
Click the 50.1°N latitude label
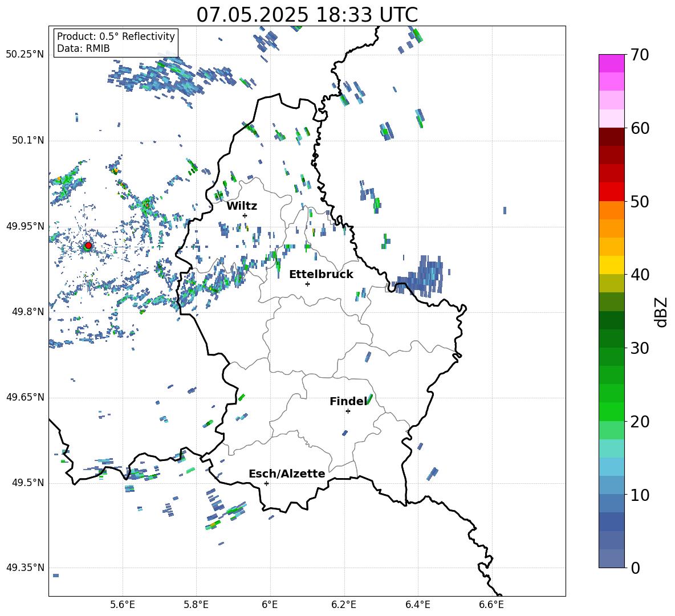click(27, 140)
